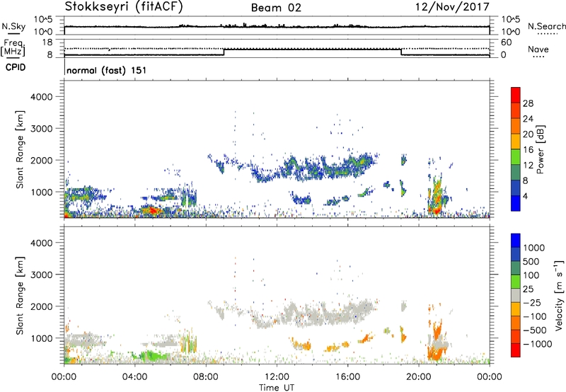
Task: Click the 'Beam 02' label
Action: (x=276, y=8)
